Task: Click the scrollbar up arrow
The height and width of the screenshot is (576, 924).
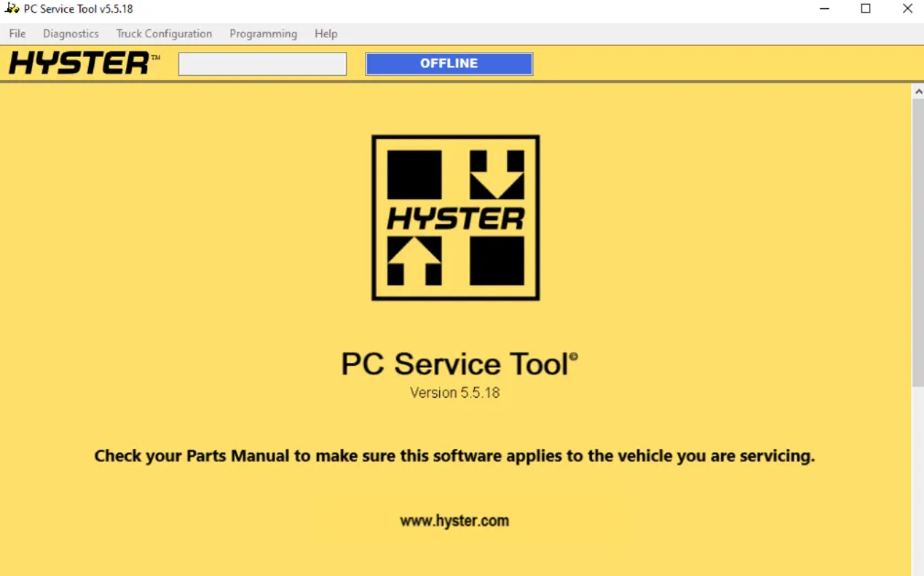Action: [918, 91]
